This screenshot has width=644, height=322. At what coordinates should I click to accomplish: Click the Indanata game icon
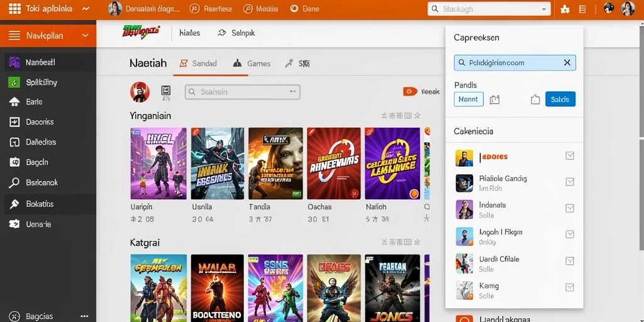click(464, 209)
